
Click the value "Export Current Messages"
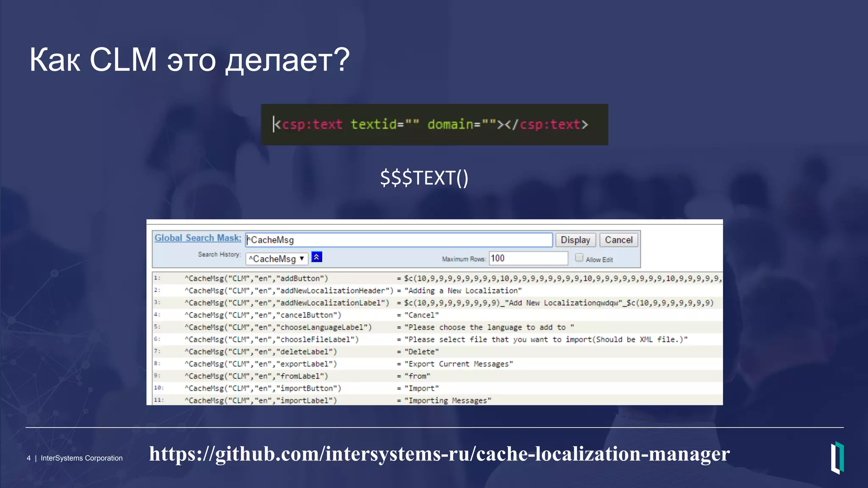459,364
